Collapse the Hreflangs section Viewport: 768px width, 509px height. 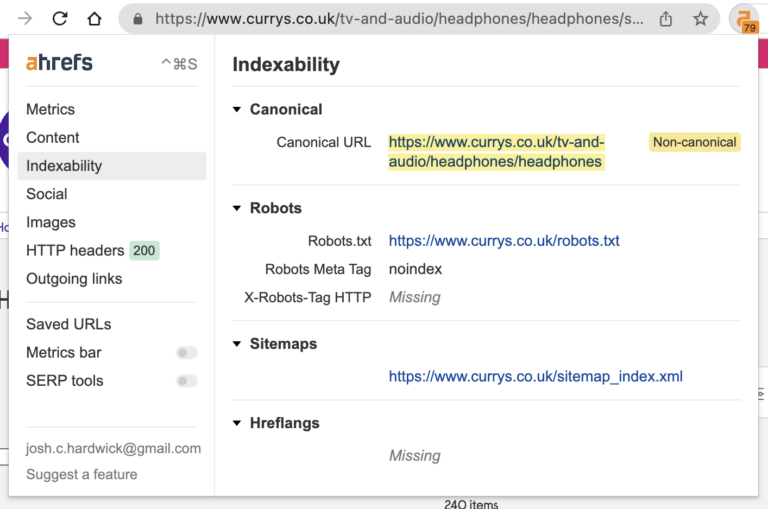[237, 424]
